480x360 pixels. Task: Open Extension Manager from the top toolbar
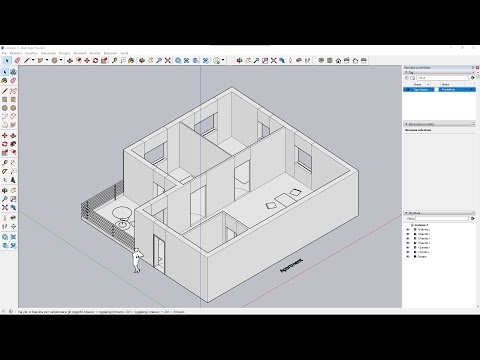(206, 60)
